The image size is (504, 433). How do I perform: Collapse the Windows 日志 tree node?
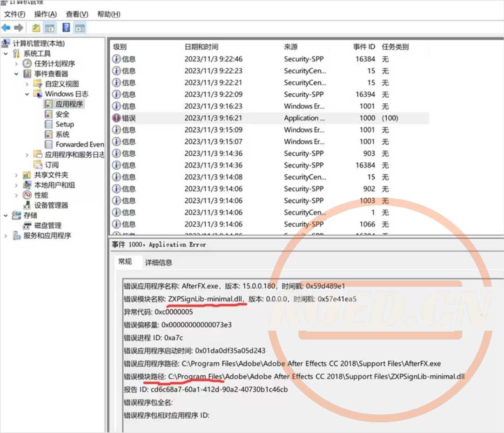click(x=27, y=94)
